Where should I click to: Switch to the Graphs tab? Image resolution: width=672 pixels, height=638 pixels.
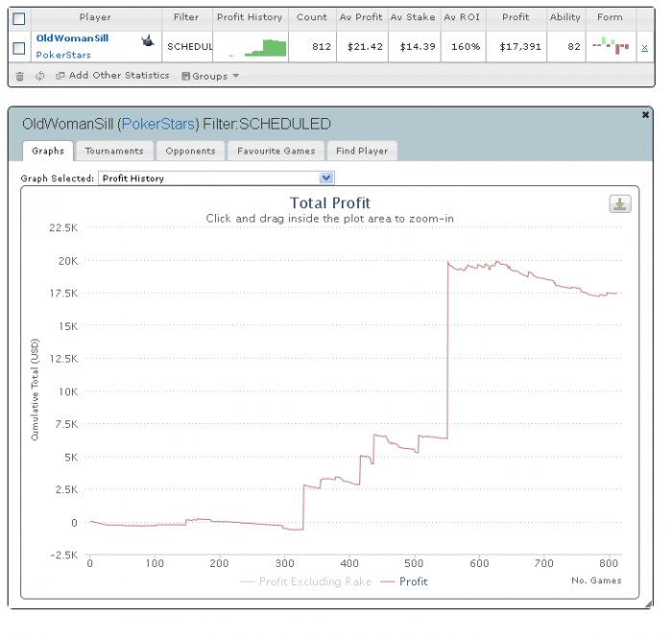coord(48,154)
